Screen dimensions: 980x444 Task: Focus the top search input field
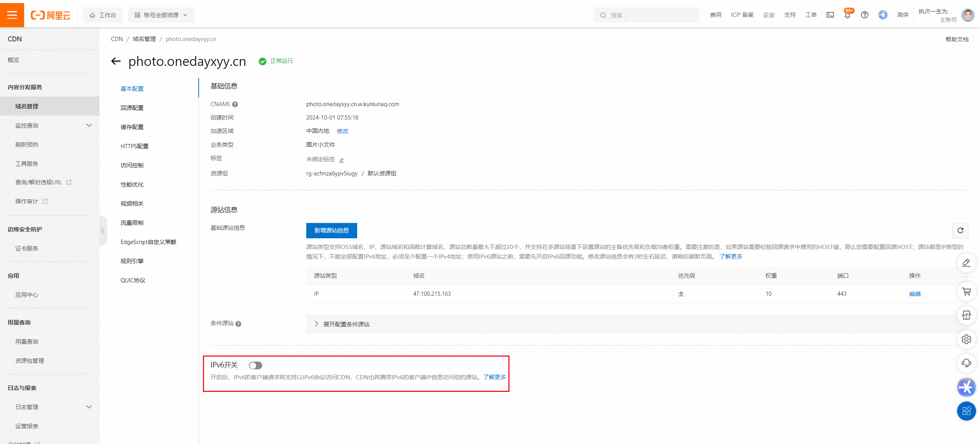point(647,15)
